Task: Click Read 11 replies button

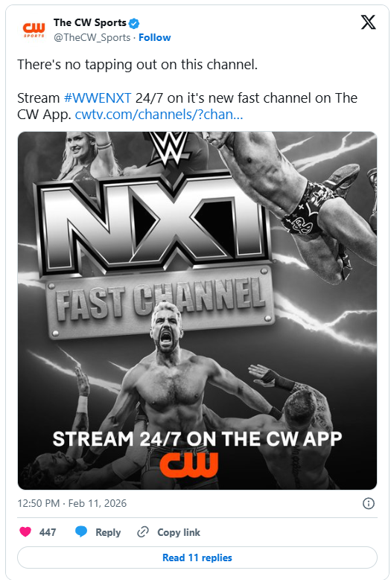Action: [197, 557]
